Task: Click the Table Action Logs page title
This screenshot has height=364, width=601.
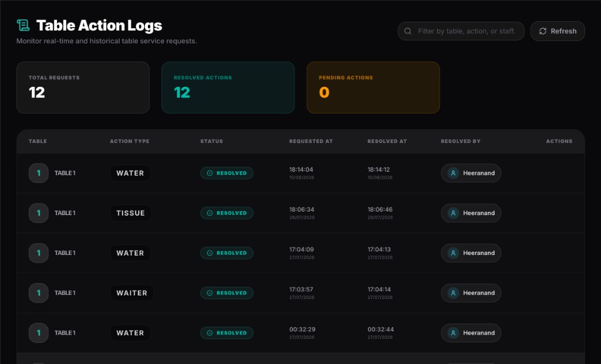Action: 99,26
